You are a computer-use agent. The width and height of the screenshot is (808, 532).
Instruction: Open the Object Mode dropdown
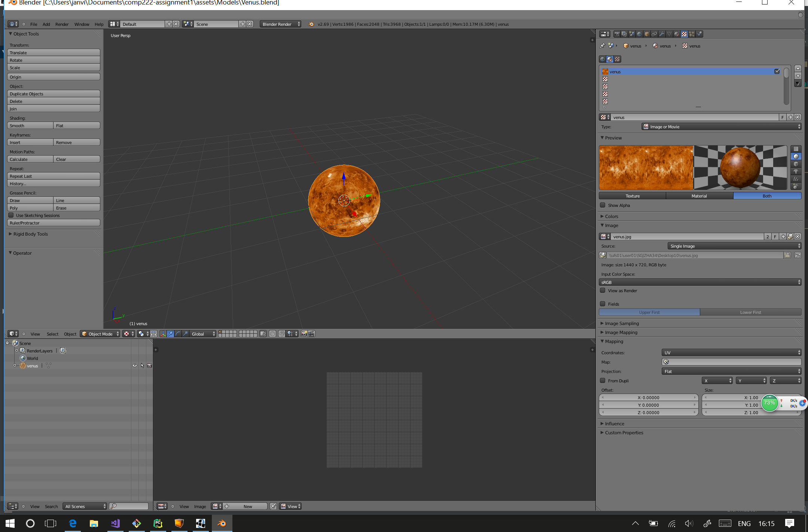[100, 334]
